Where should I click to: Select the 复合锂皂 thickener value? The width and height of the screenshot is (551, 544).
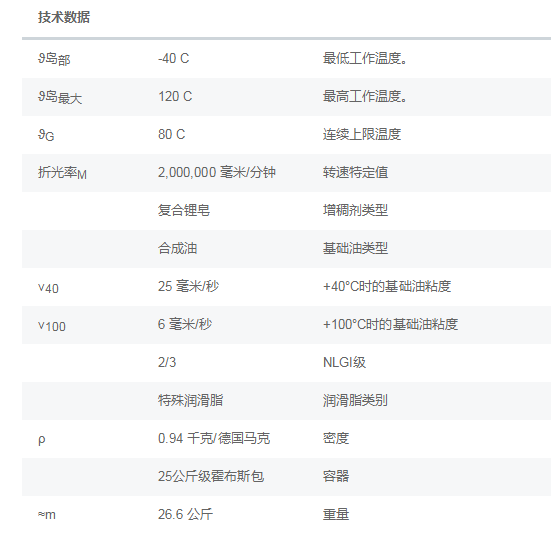pos(184,210)
